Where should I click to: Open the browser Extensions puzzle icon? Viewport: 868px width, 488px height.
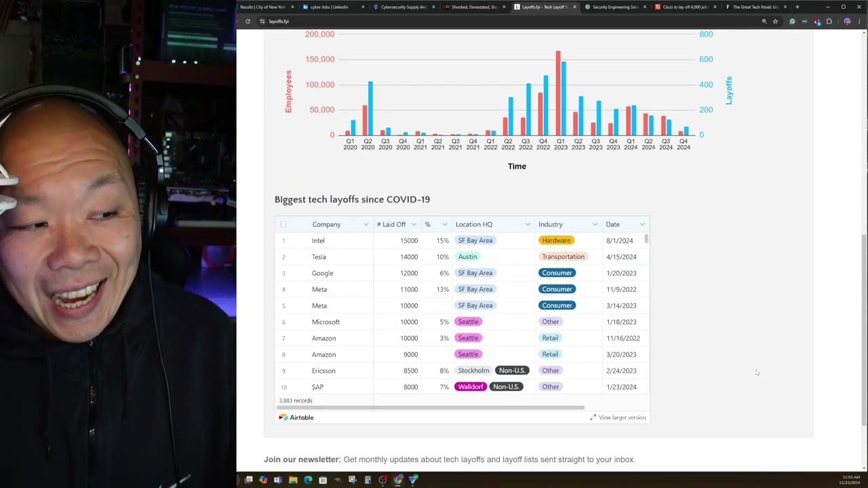(829, 21)
